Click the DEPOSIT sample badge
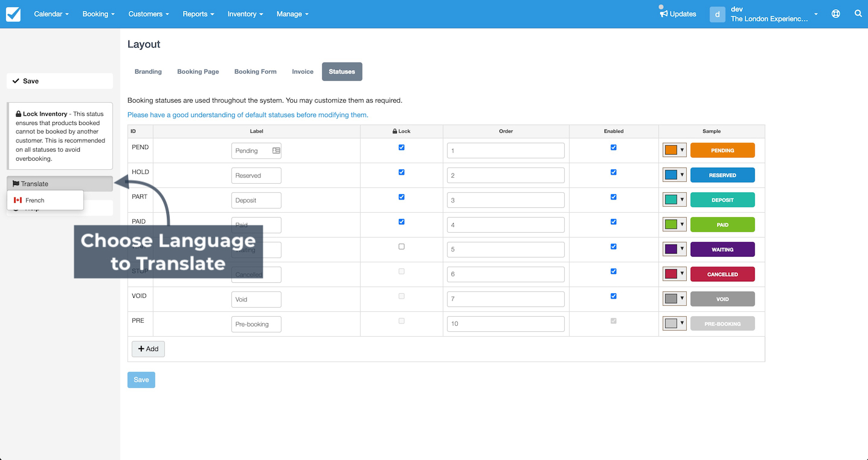This screenshot has width=868, height=460. [x=722, y=200]
